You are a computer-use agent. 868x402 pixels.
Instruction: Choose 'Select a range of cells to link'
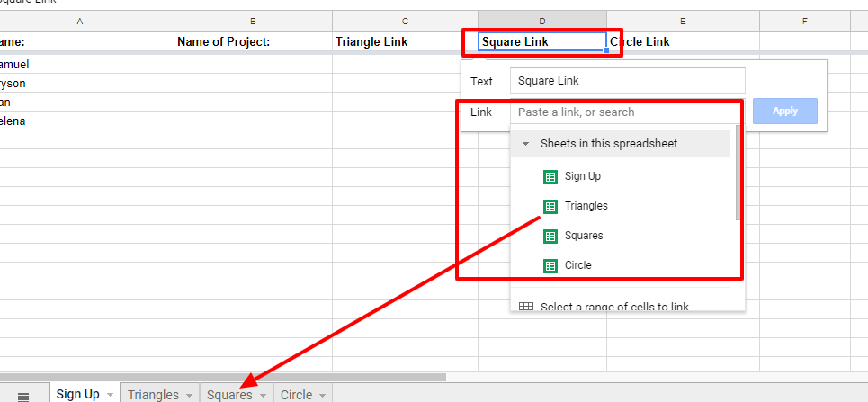(614, 307)
